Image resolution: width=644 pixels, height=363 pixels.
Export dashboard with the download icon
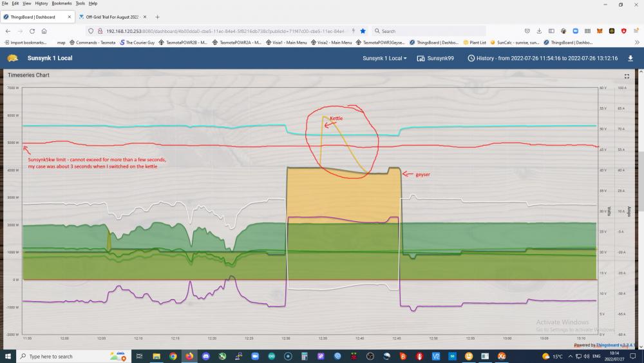pos(630,59)
